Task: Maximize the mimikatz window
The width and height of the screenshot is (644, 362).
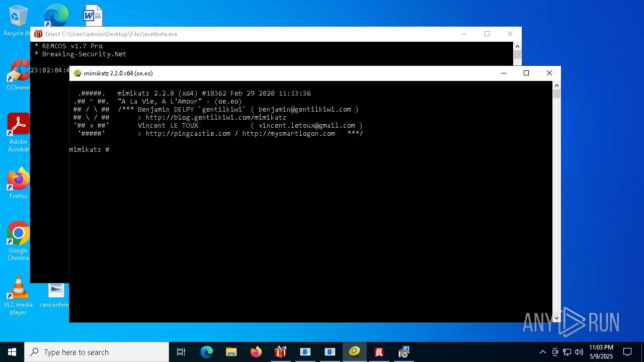Action: [x=526, y=73]
